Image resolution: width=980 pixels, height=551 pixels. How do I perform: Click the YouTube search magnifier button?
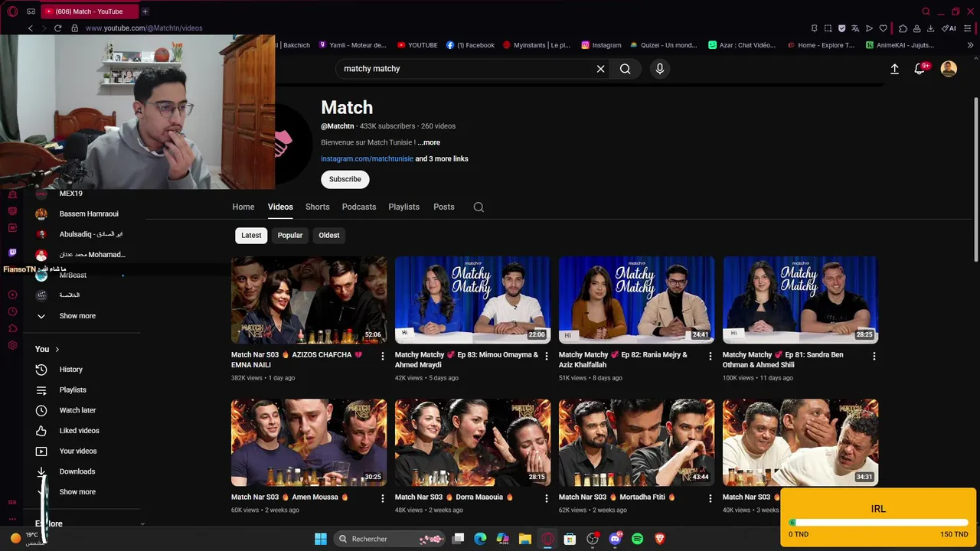coord(626,69)
